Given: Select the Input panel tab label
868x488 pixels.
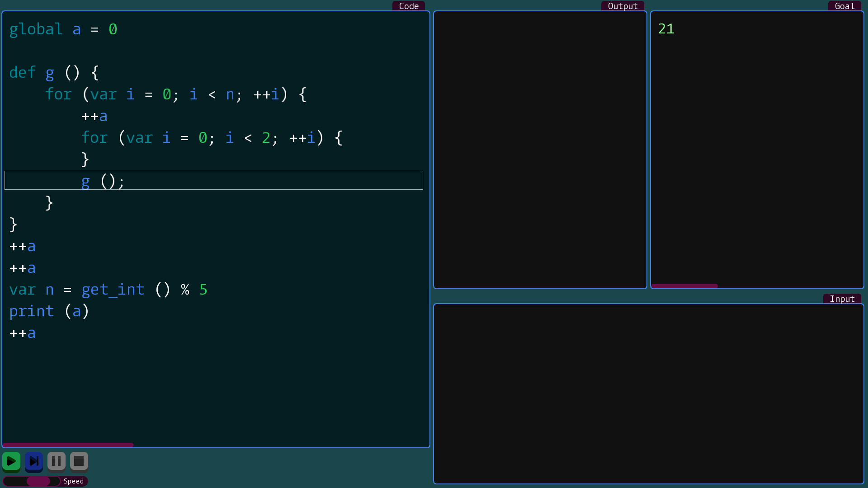Looking at the screenshot, I should tap(842, 299).
